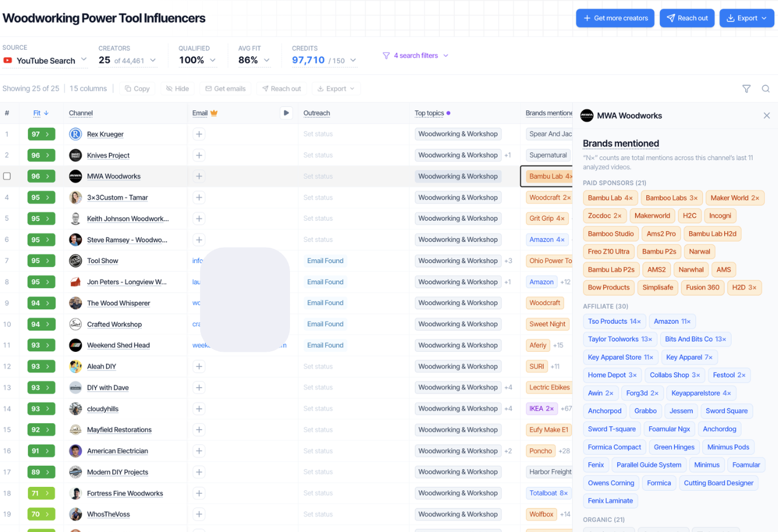This screenshot has width=778, height=532.
Task: Expand fit score 97 for Rex Krueger
Action: pos(41,134)
